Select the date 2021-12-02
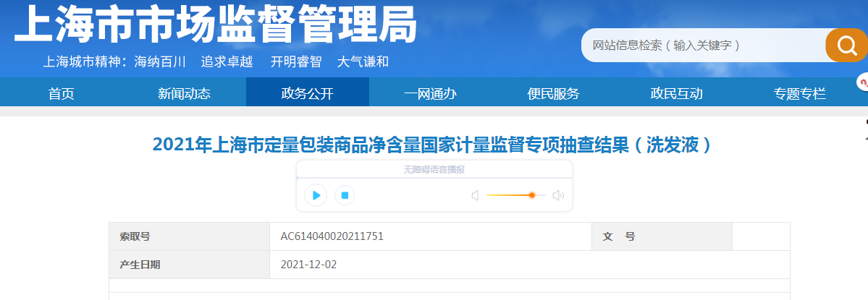 [308, 265]
